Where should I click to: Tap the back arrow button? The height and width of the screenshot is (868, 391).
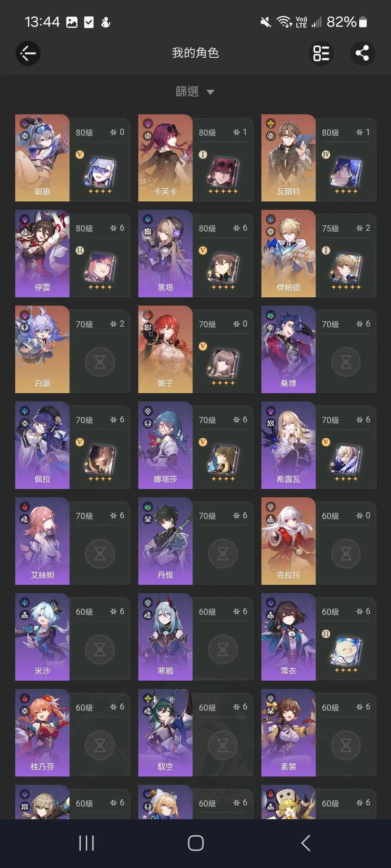28,53
